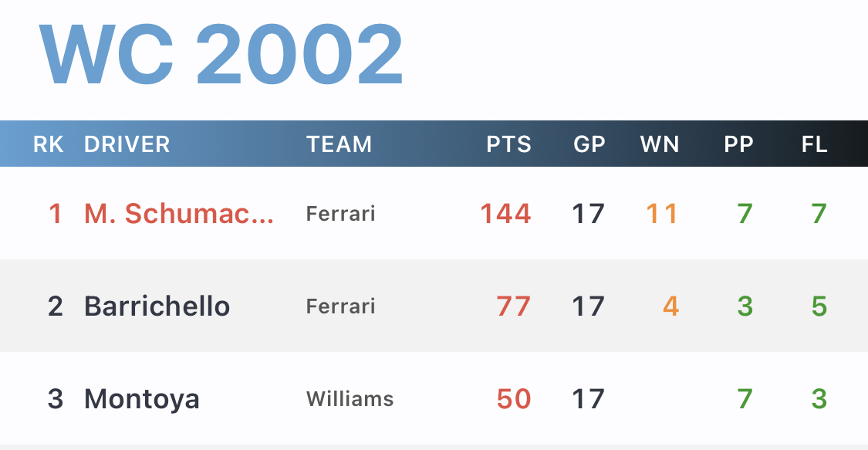Image resolution: width=868 pixels, height=450 pixels.
Task: Click the DRIVER column header
Action: (127, 144)
